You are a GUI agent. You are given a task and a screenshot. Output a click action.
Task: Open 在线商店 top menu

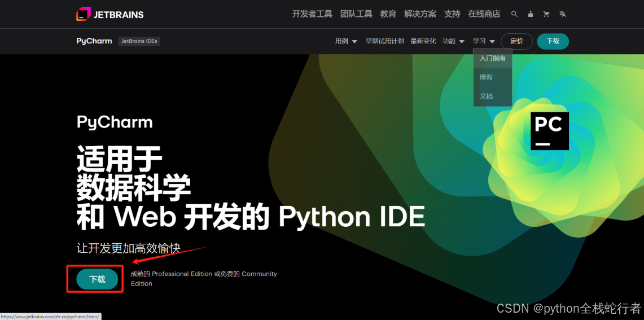484,14
